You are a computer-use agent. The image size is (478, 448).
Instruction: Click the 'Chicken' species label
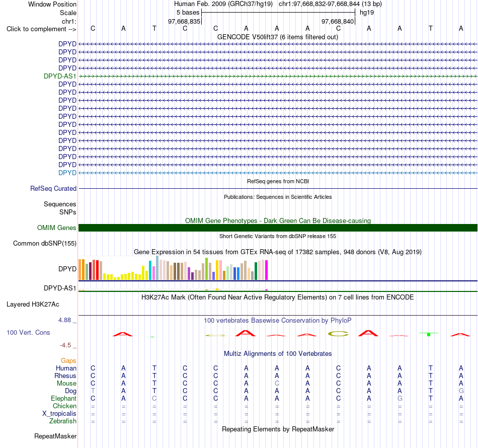(x=64, y=406)
